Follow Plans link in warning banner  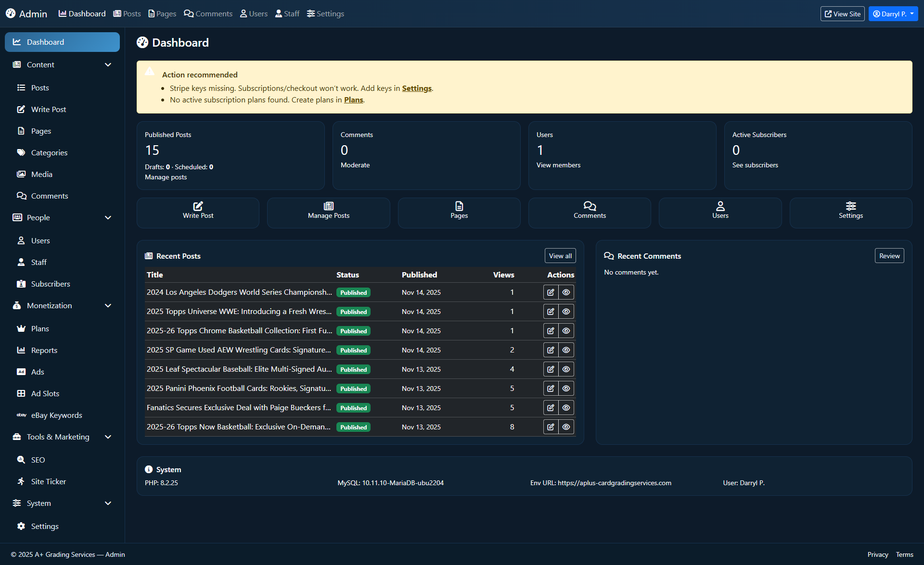[x=353, y=100]
